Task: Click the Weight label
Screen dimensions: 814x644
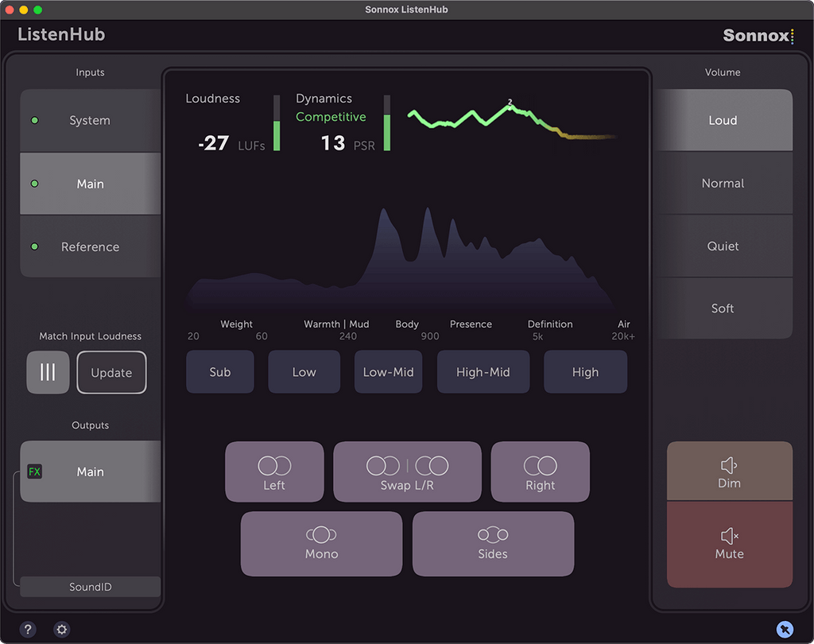Action: [237, 324]
